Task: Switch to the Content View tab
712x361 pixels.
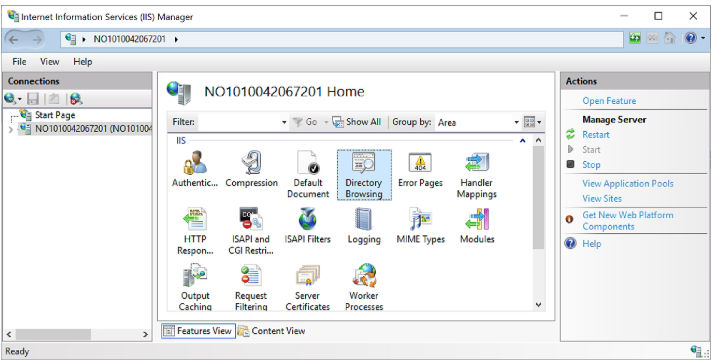Action: coord(272,331)
